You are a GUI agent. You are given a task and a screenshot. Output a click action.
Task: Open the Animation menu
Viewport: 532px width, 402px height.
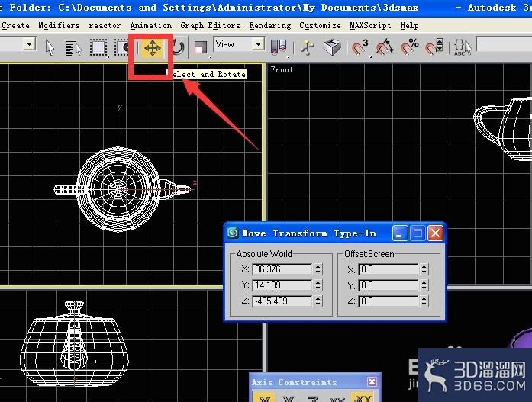coord(151,26)
